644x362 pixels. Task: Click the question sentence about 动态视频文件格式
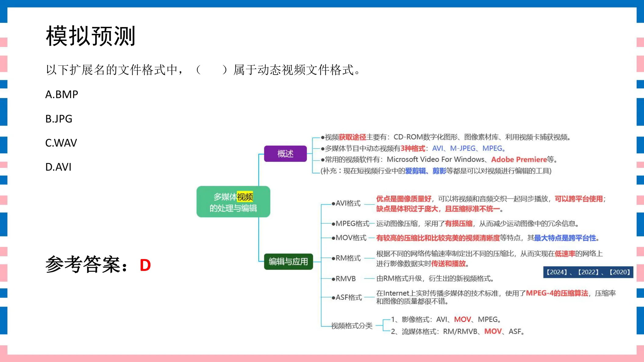tap(203, 70)
